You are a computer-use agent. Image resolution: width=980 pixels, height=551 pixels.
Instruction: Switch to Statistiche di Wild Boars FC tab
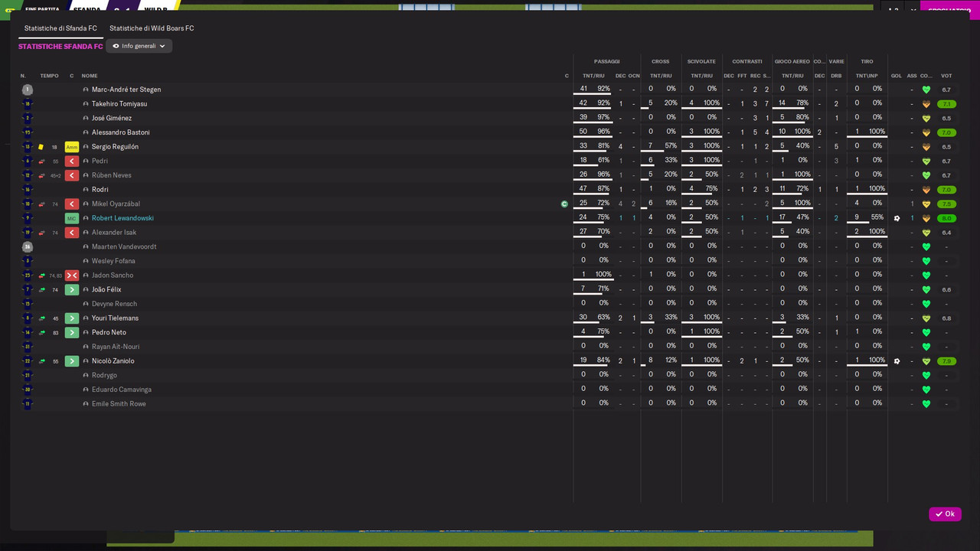(152, 28)
